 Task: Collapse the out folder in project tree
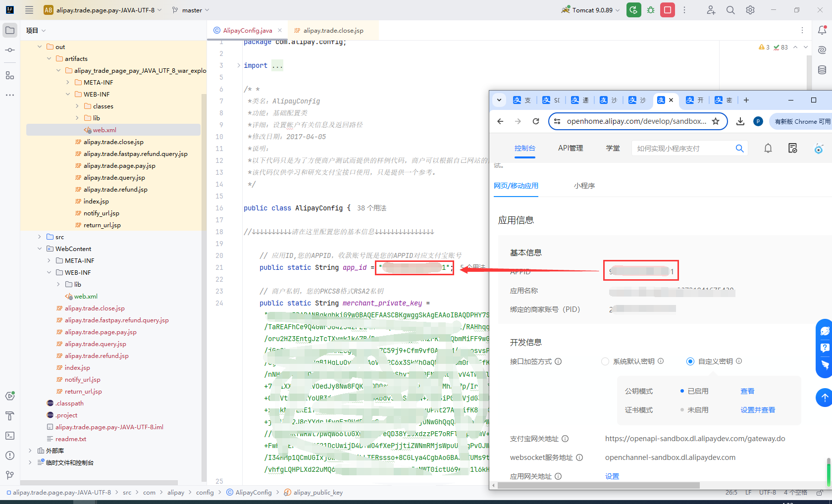click(40, 47)
